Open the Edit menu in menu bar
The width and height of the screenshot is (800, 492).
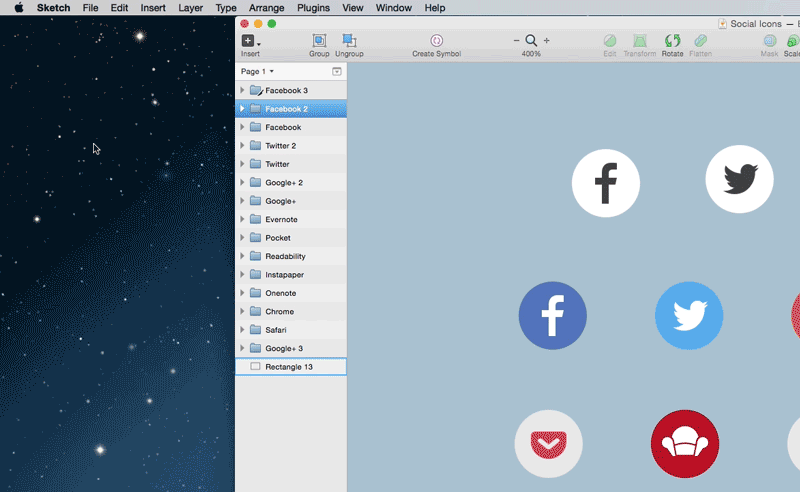tap(119, 8)
